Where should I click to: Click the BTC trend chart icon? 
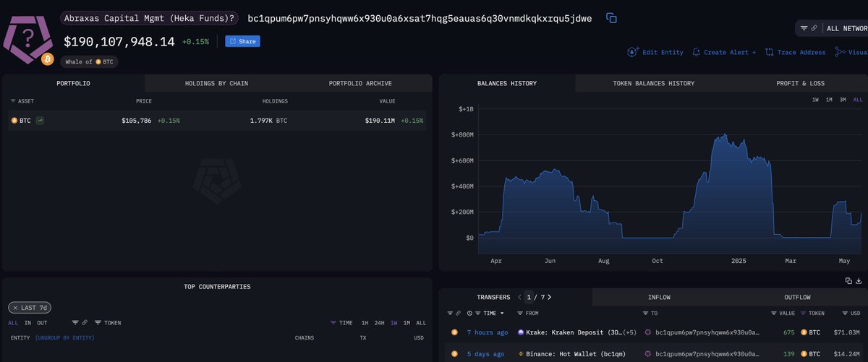[x=41, y=120]
